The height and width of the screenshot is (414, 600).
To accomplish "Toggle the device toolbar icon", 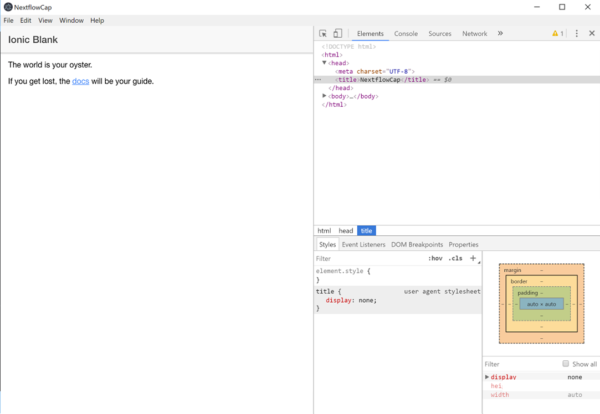I will (x=338, y=34).
